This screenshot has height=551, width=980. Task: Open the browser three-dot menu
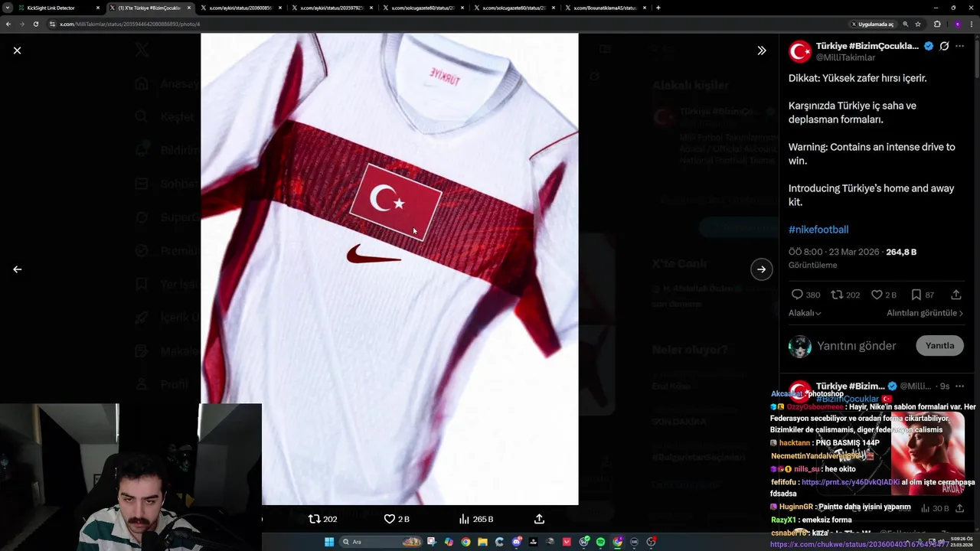point(971,24)
